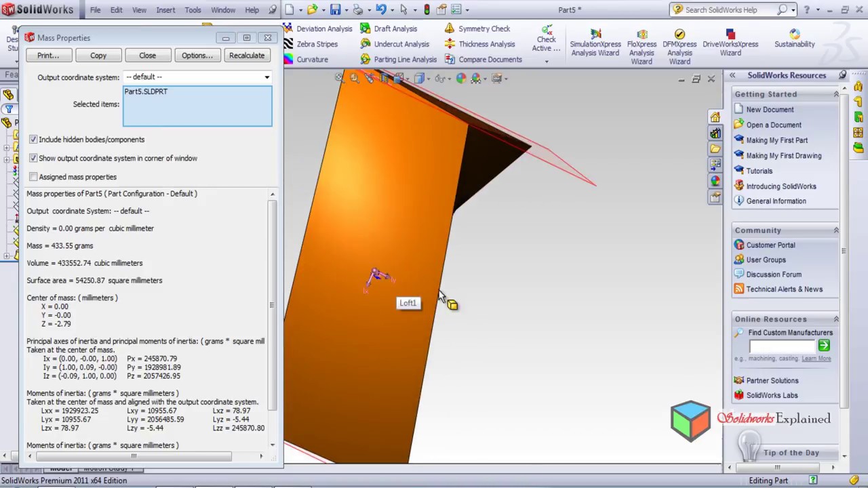Open Sustainability tool

(795, 39)
